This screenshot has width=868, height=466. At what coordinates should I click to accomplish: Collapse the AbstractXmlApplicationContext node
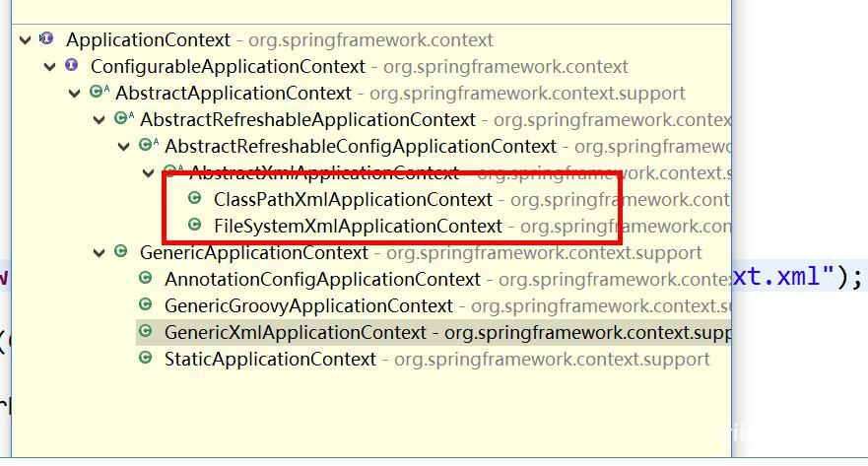(149, 173)
